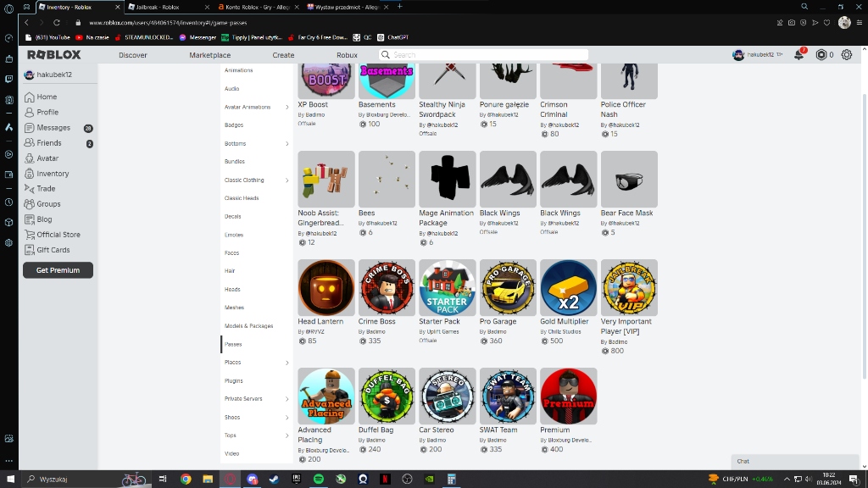Open the Marketplace nav item
The image size is (868, 488).
coord(210,55)
